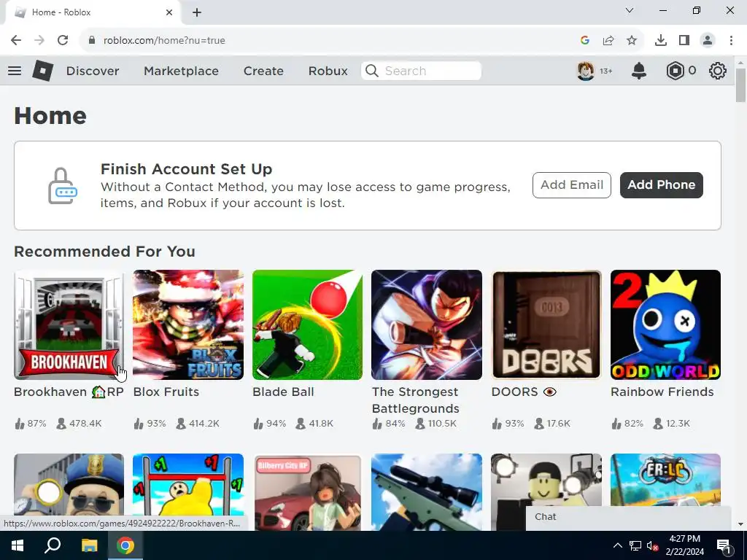The width and height of the screenshot is (747, 560).
Task: Open Windows taskbar search
Action: coord(53,545)
